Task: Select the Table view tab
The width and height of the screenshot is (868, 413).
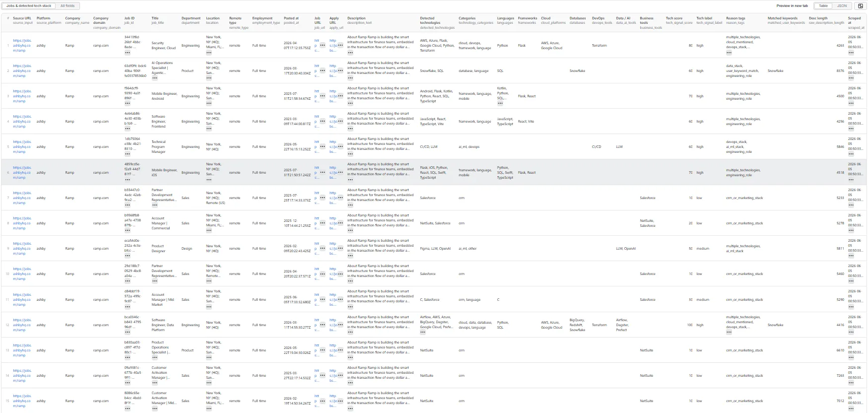Action: tap(823, 6)
